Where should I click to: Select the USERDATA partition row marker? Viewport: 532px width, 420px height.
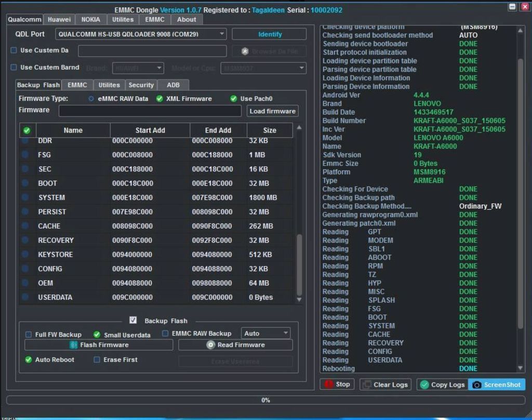click(25, 297)
